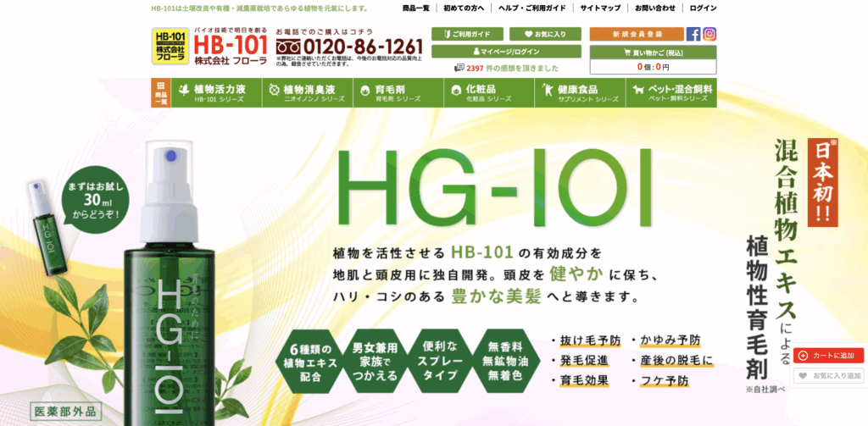Open the 育毛剤 series menu
The image size is (868, 426).
coord(398,92)
